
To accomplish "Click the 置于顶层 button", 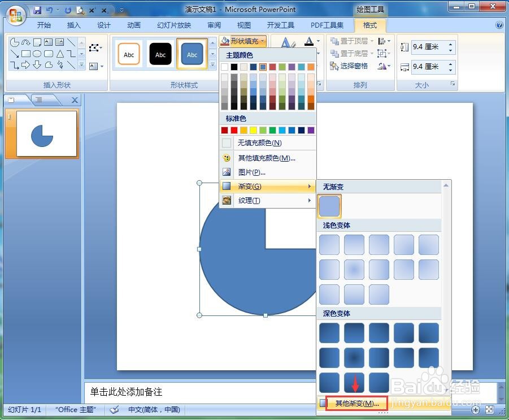I will [349, 41].
